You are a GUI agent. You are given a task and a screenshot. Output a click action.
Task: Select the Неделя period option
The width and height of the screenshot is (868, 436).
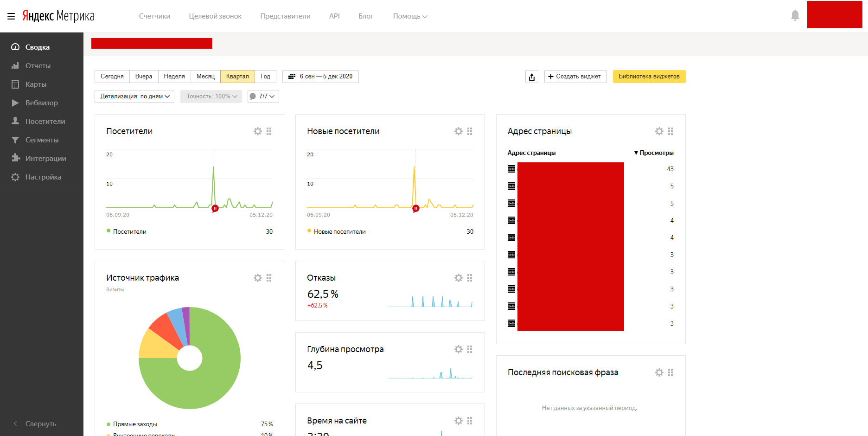[x=174, y=77]
